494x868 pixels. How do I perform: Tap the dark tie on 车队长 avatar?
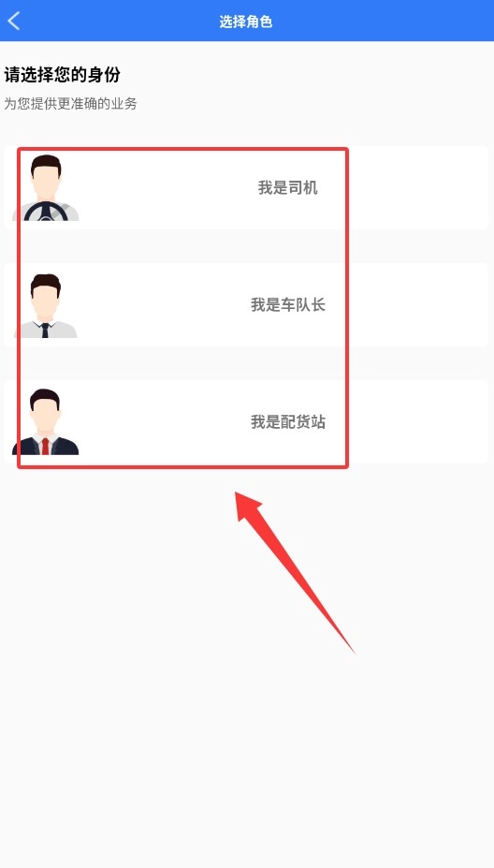(45, 331)
